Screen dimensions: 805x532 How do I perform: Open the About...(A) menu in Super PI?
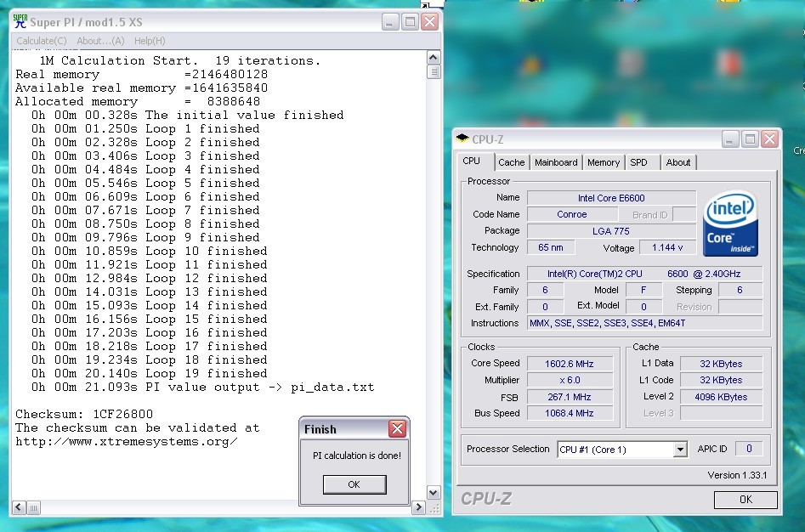pyautogui.click(x=100, y=41)
